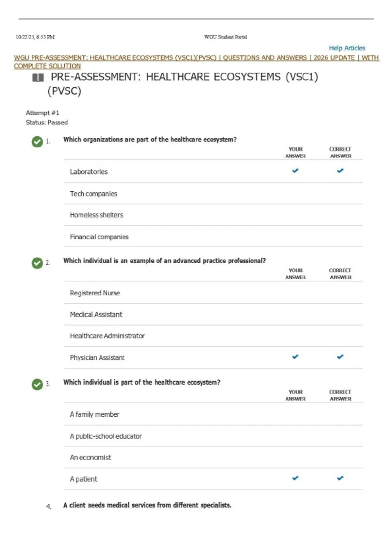Click Laboratories checkmark under Correct Answer

click(340, 170)
